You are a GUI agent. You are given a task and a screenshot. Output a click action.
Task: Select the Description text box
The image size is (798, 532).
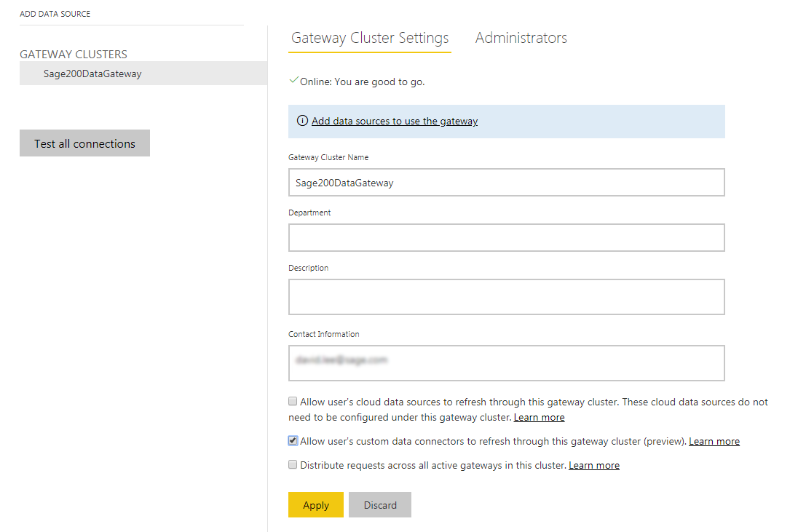tap(507, 296)
